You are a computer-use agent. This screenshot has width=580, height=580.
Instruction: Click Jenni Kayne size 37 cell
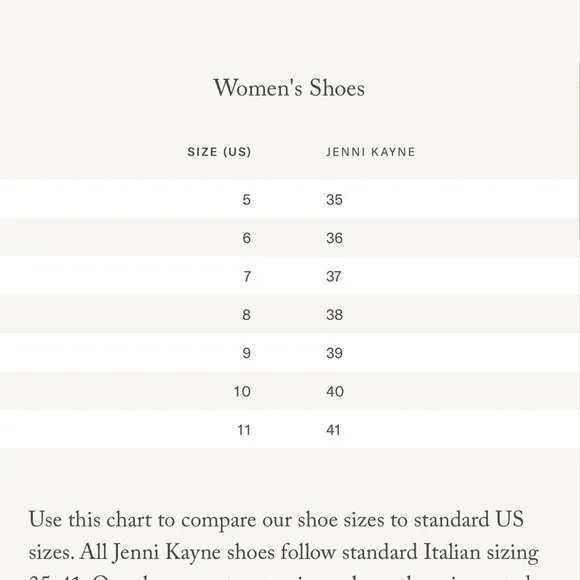click(334, 276)
